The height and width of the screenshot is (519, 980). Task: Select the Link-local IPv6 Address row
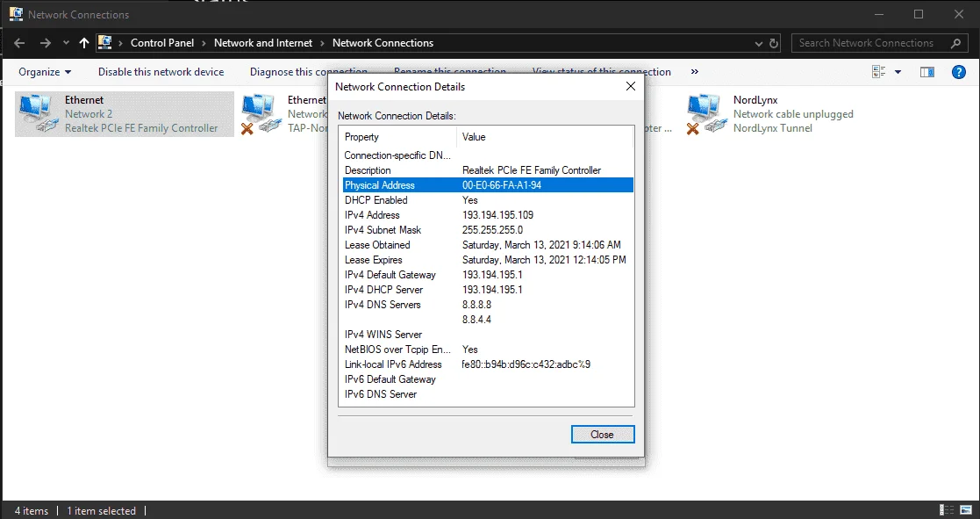(x=488, y=364)
